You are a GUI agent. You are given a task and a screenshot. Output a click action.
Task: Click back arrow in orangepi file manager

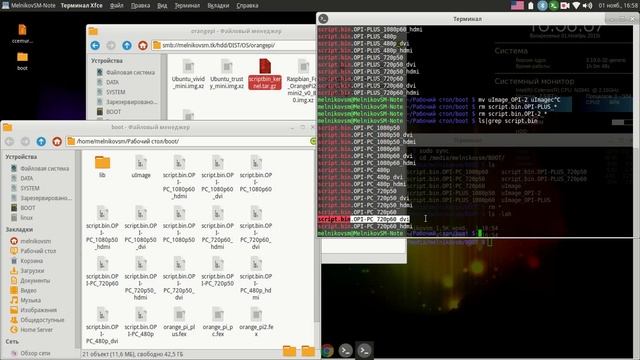pos(95,45)
